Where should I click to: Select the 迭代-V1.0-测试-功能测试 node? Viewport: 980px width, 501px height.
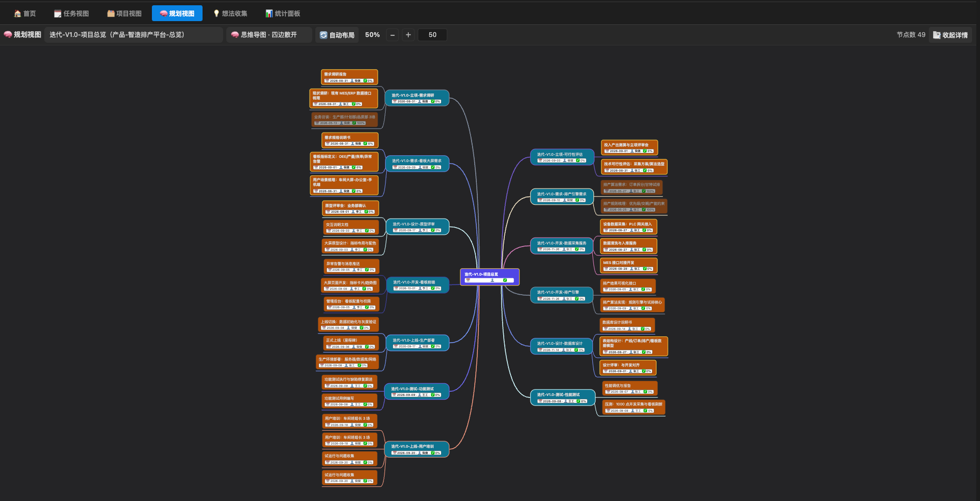(417, 391)
